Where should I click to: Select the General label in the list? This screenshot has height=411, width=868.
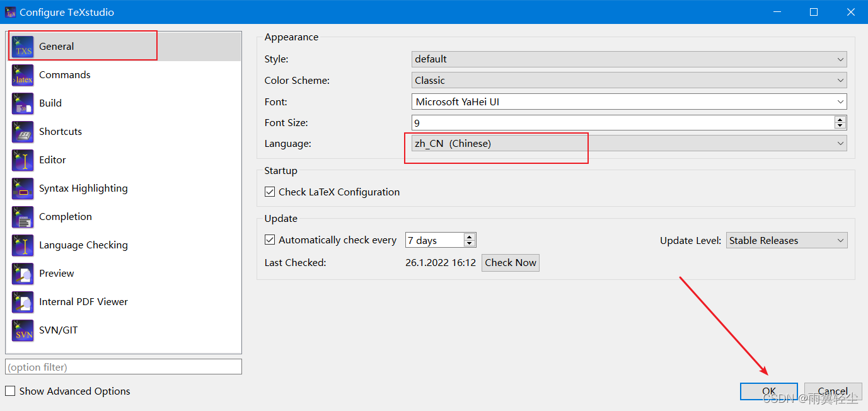coord(56,47)
